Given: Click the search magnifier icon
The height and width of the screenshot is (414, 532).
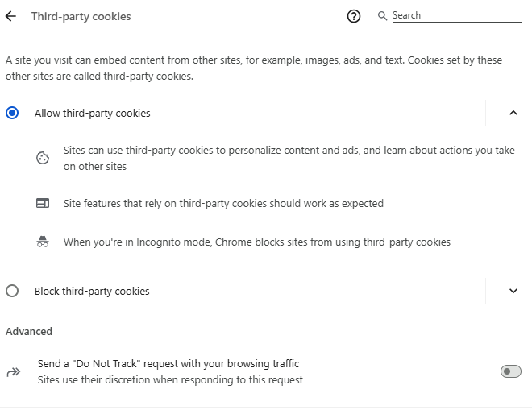Looking at the screenshot, I should [382, 15].
